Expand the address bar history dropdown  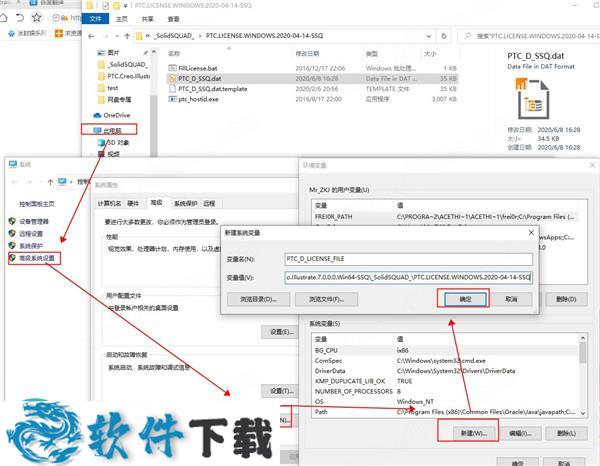pyautogui.click(x=429, y=36)
